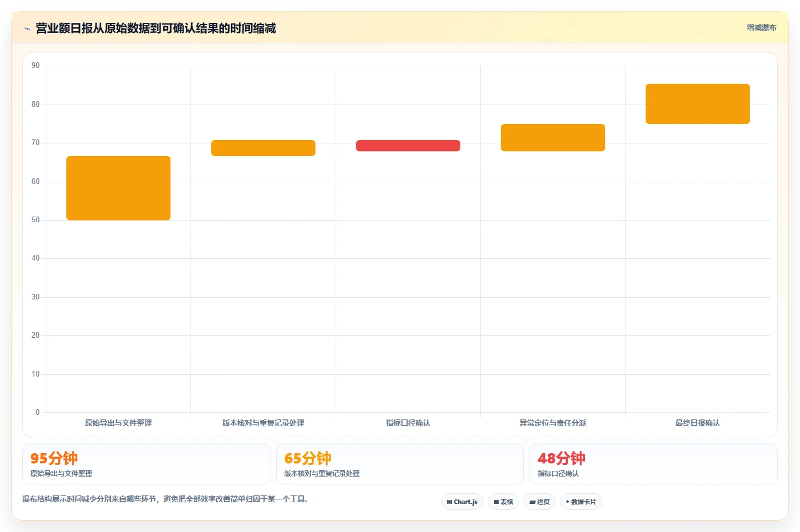Click x-axis label 指标口径确认
This screenshot has height=532, width=800.
click(408, 423)
